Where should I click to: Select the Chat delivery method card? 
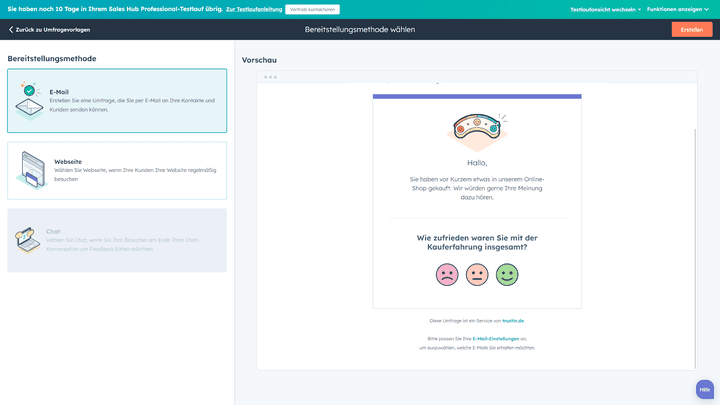(117, 240)
